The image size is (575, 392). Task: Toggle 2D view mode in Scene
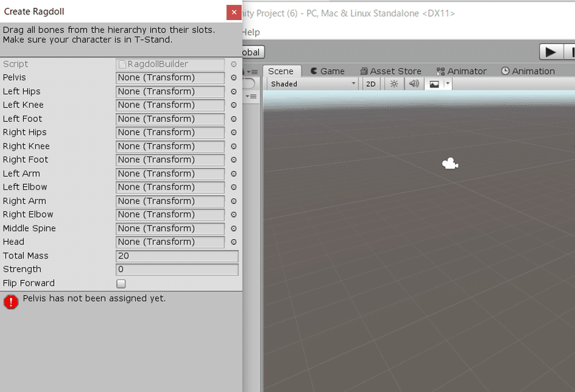pyautogui.click(x=371, y=84)
